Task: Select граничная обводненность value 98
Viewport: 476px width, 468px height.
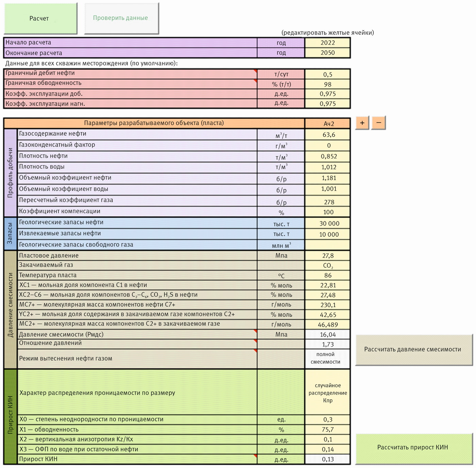Action: [327, 84]
